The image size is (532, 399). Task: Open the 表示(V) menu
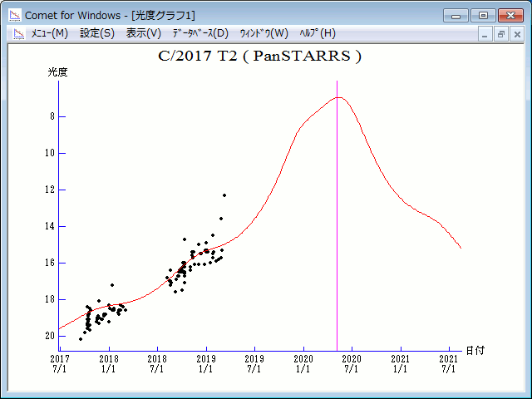click(143, 33)
